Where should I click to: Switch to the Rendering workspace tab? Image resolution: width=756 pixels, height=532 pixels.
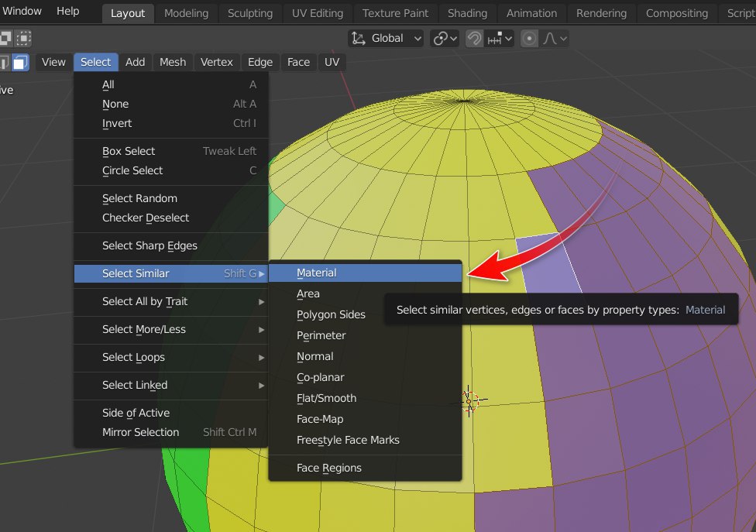[x=601, y=13]
